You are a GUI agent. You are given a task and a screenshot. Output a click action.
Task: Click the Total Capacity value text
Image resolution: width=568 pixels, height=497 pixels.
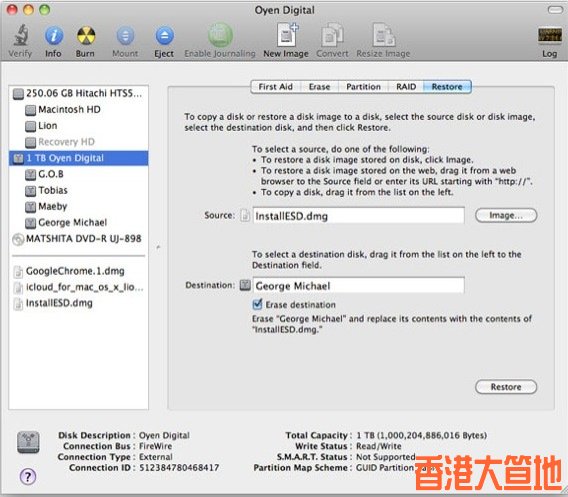point(422,435)
